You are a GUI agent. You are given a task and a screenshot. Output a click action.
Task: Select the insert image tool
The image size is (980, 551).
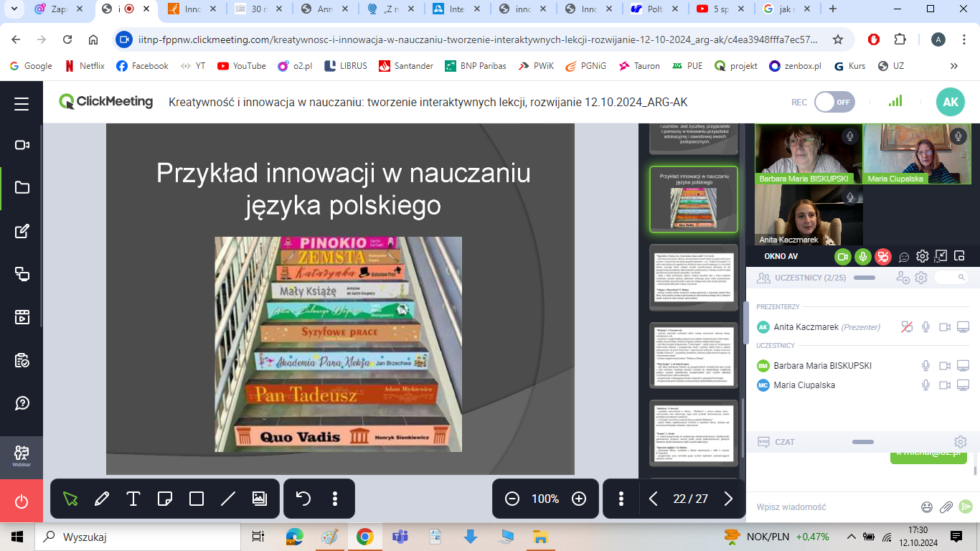pyautogui.click(x=259, y=499)
